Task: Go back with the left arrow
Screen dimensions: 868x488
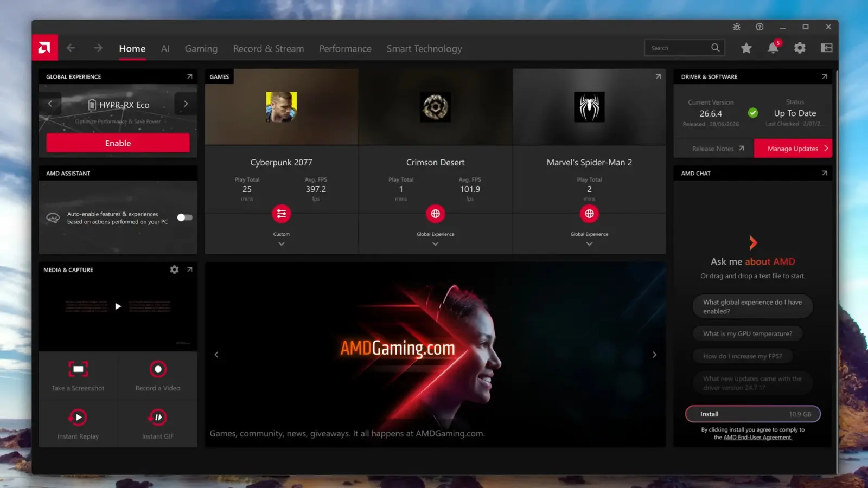Action: pos(71,48)
